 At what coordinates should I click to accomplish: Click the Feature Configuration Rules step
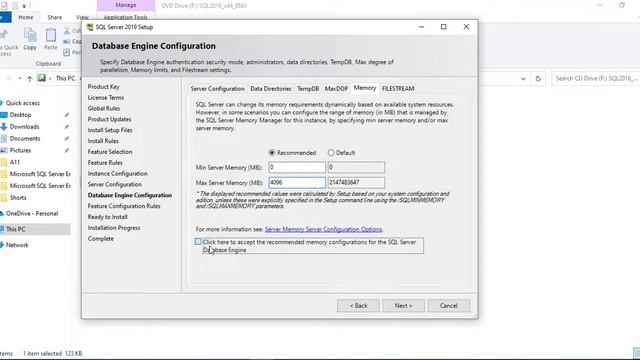coord(124,206)
